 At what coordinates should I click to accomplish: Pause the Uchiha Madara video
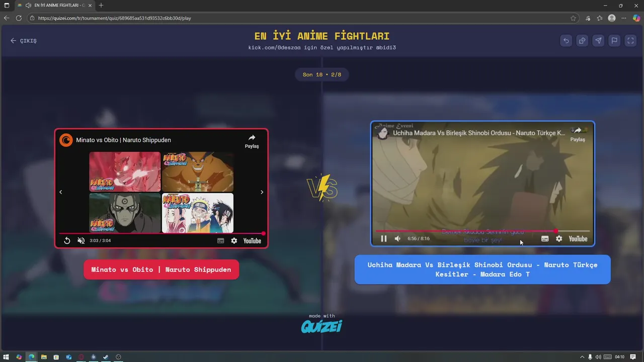point(383,239)
